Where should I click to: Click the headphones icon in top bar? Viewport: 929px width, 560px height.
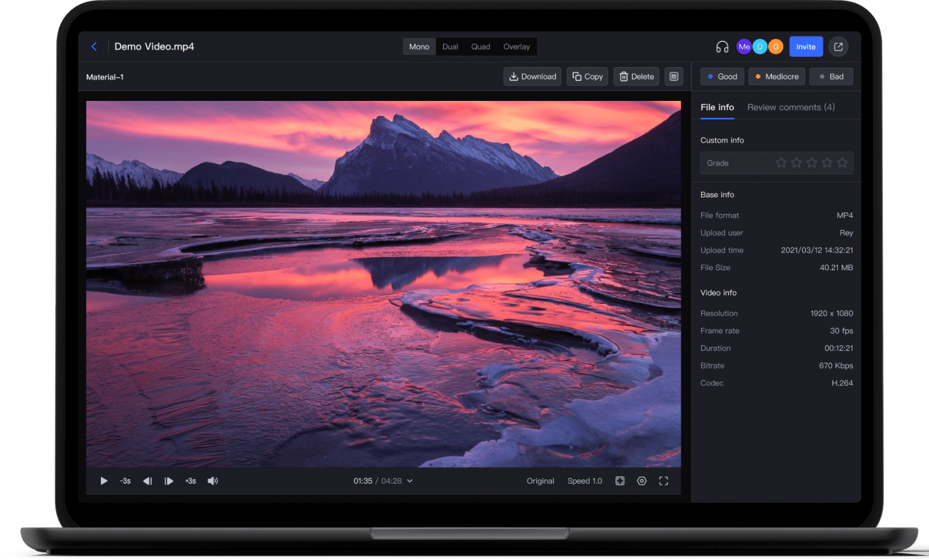(x=722, y=47)
